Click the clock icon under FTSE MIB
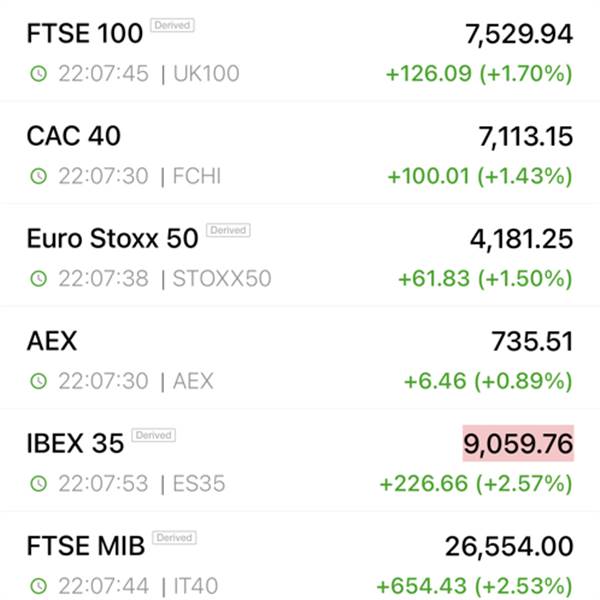The image size is (600, 600). pyautogui.click(x=39, y=586)
